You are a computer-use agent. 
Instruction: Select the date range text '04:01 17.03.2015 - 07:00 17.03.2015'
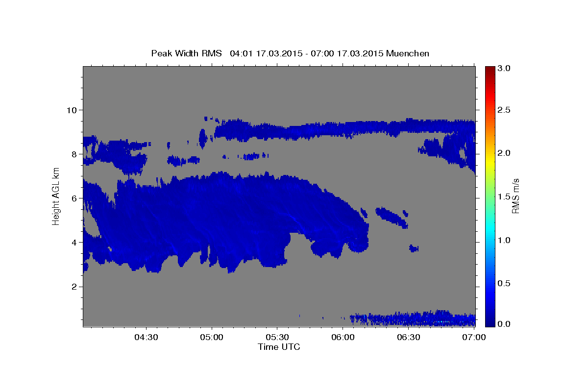tap(307, 53)
